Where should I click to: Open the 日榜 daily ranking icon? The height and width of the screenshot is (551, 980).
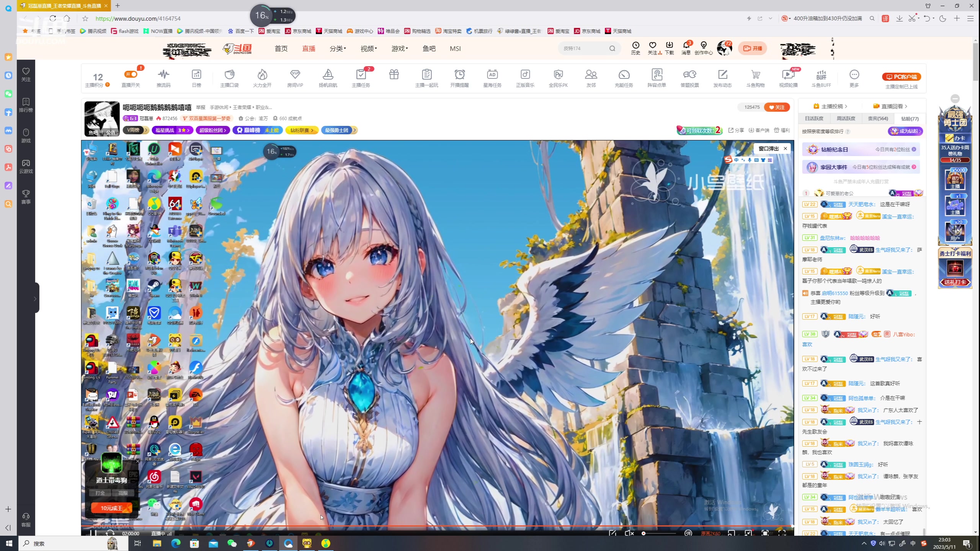point(196,74)
